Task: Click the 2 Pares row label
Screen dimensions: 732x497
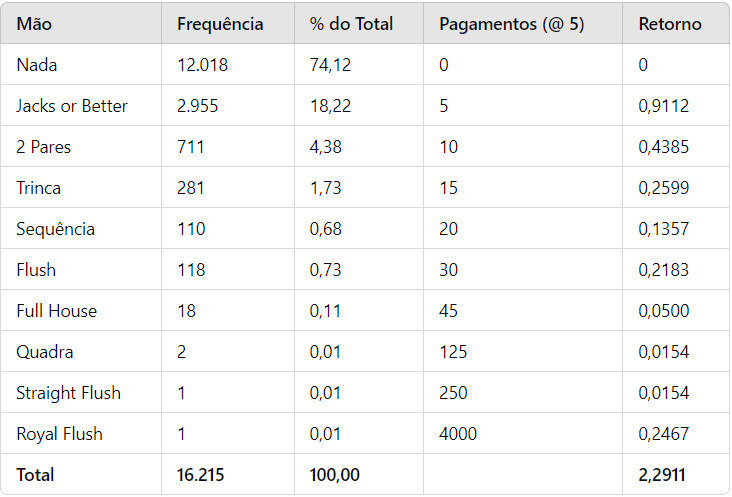Action: [x=43, y=147]
